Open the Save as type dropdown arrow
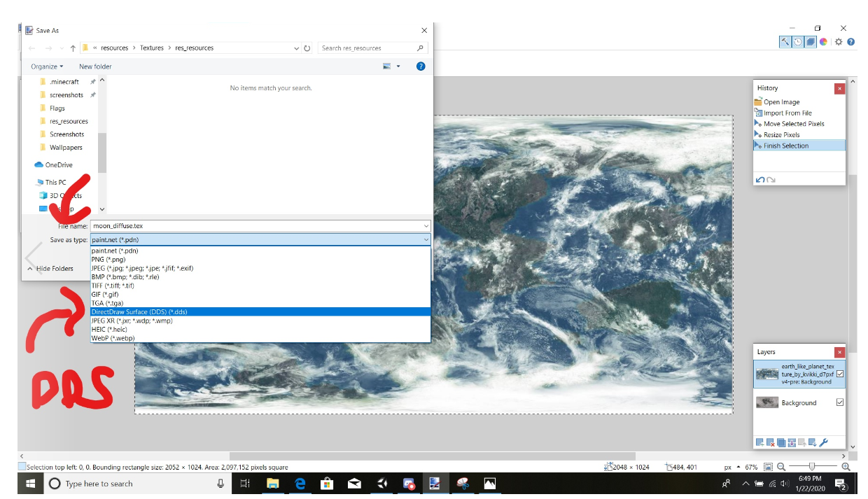The width and height of the screenshot is (868, 499). coord(426,240)
